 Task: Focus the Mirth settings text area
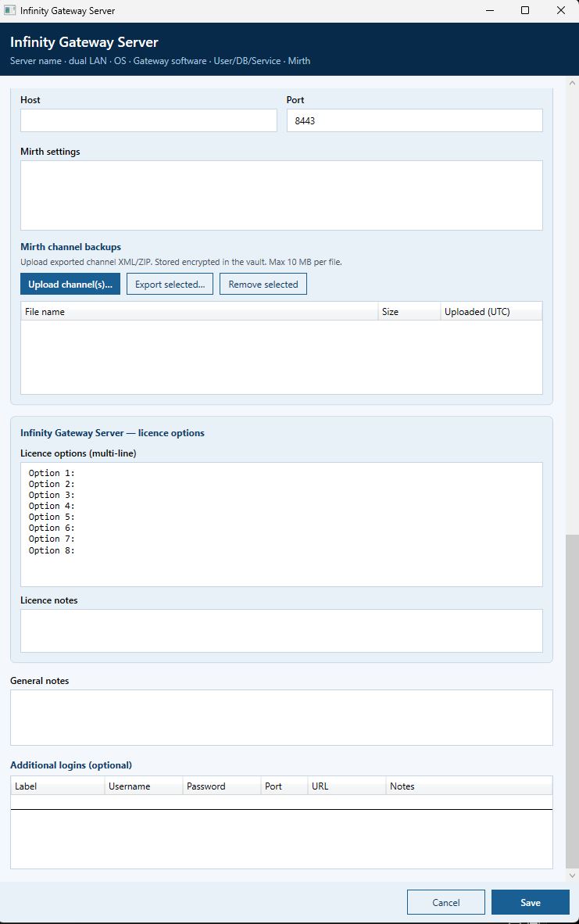point(281,195)
